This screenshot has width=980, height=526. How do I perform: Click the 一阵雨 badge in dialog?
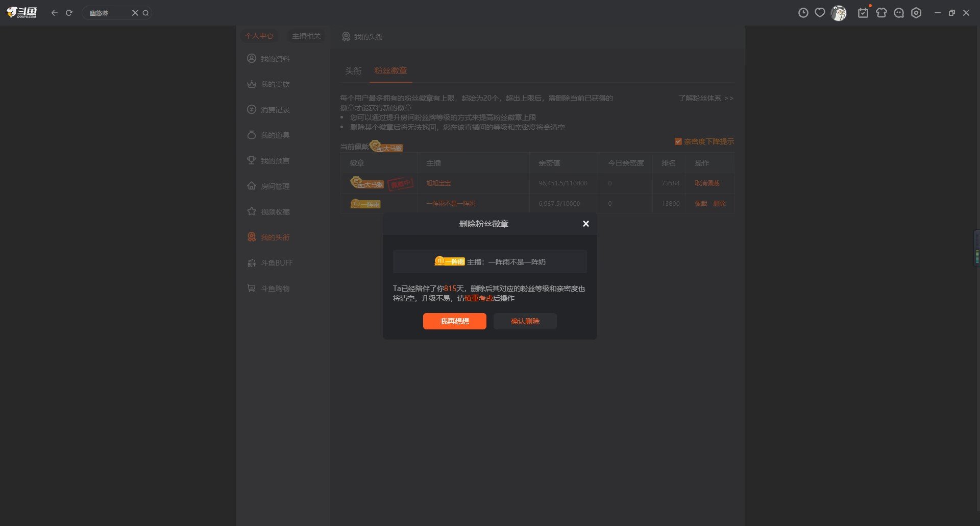pos(450,261)
